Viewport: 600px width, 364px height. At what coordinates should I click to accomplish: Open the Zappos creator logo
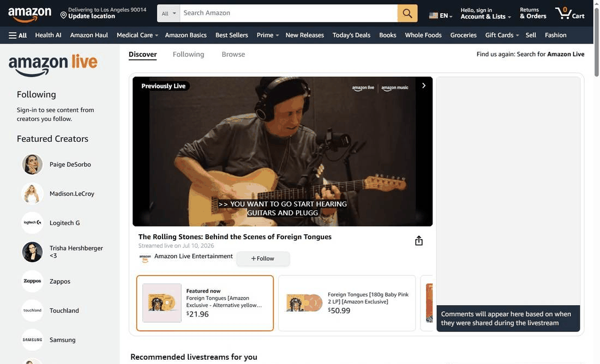33,281
